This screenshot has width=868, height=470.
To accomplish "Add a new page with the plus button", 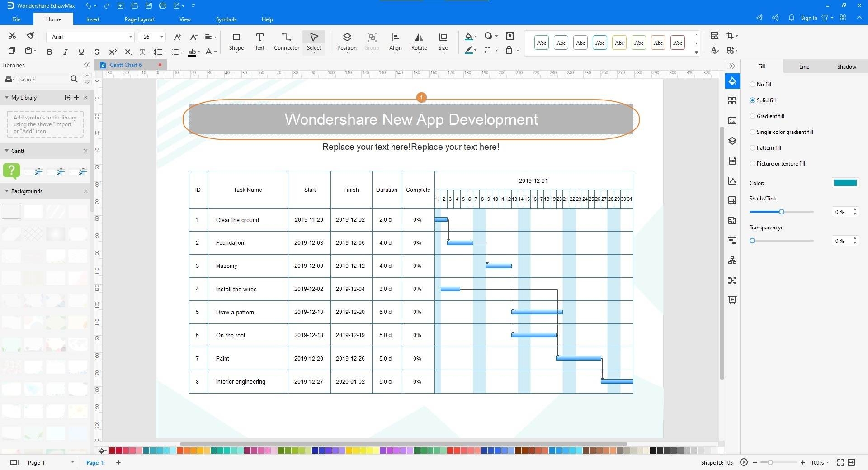I will (118, 462).
